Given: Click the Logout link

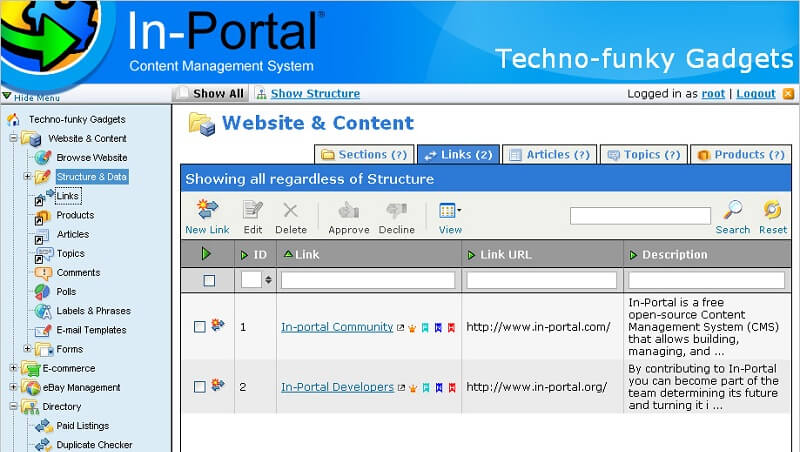Looking at the screenshot, I should [x=756, y=94].
